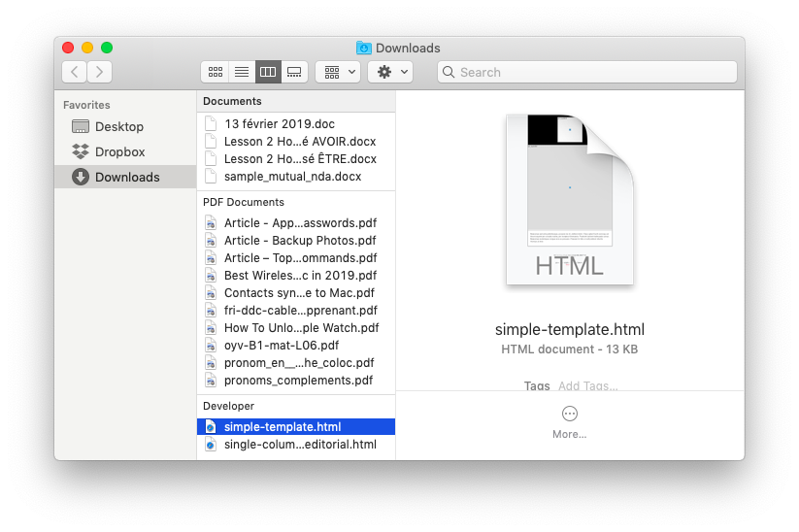
Task: Switch to gallery view mode
Action: pyautogui.click(x=294, y=72)
